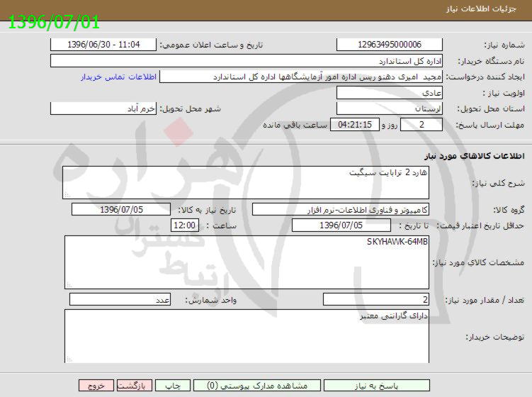Click the unit field عدد
Viewport: 532px width, 397px height.
[120, 300]
